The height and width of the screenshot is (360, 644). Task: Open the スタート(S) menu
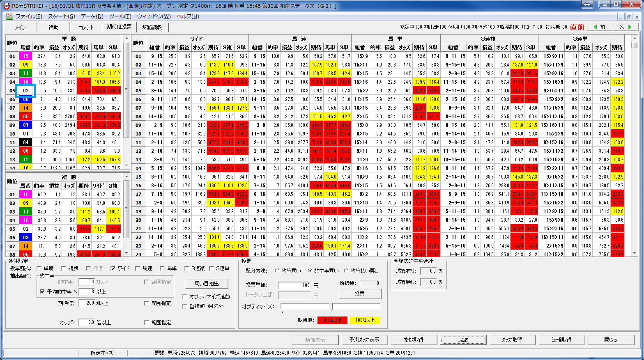coord(61,16)
